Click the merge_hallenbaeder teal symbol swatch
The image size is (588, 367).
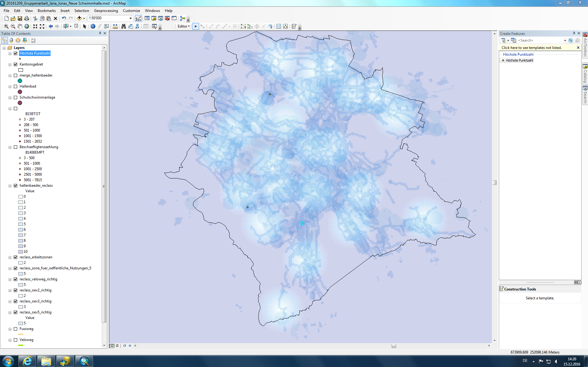coord(20,81)
